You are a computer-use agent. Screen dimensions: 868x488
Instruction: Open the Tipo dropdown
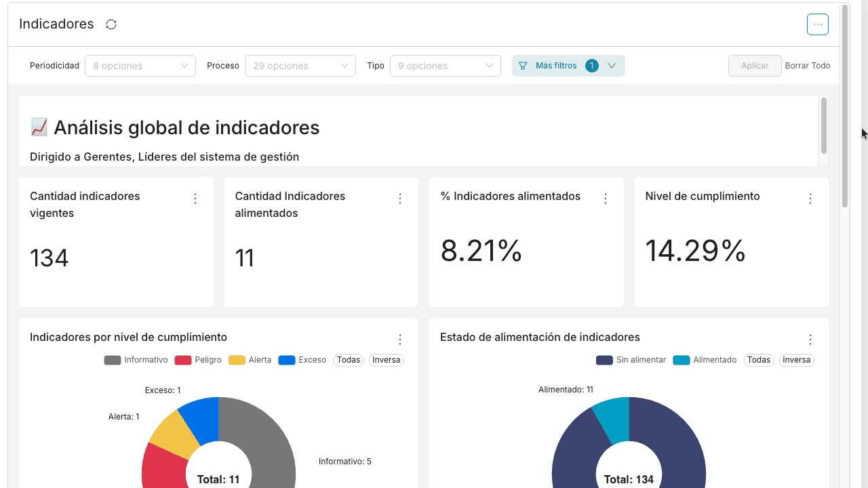(446, 66)
